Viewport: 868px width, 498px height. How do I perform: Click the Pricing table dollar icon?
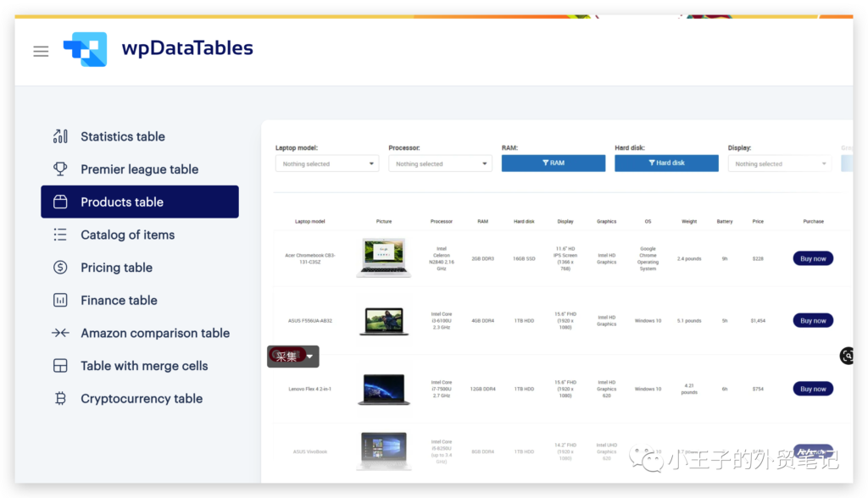tap(60, 268)
